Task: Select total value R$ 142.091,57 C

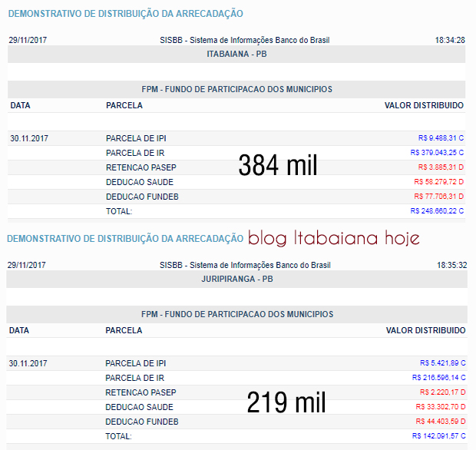Action: point(438,436)
